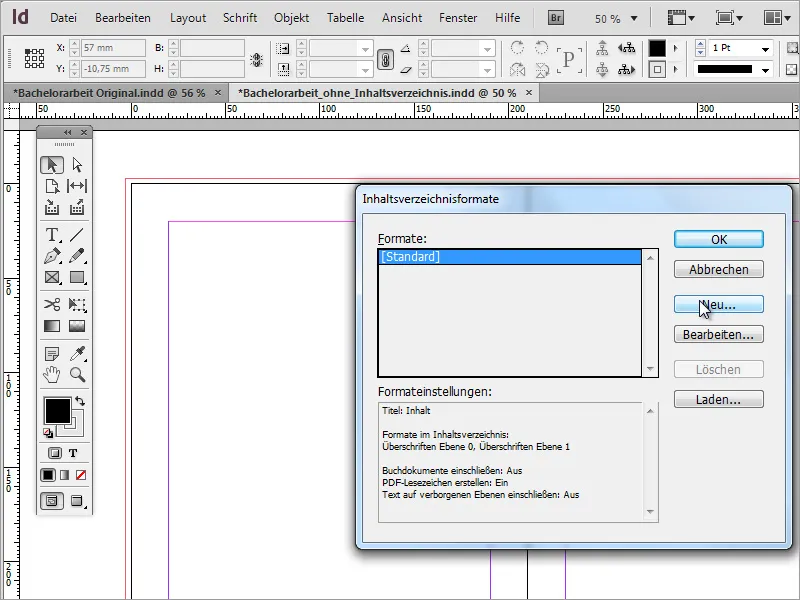
Task: Open the Layout menu
Action: pos(188,18)
